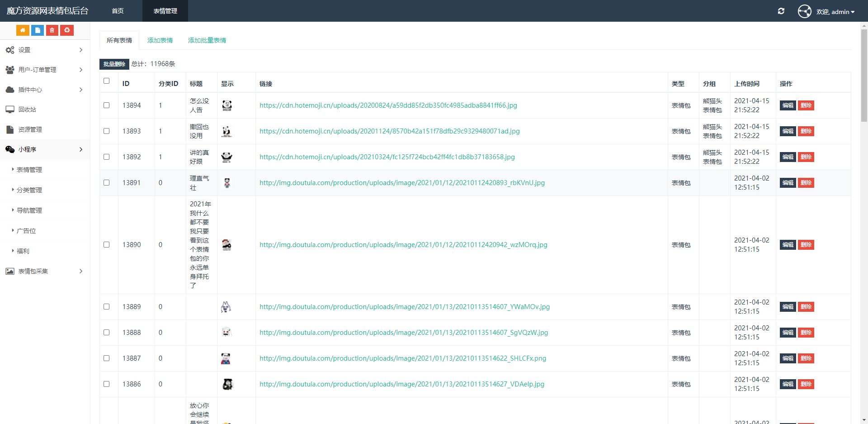The height and width of the screenshot is (424, 868).
Task: Open the 回收站 recycle bin sidebar item
Action: pos(27,110)
